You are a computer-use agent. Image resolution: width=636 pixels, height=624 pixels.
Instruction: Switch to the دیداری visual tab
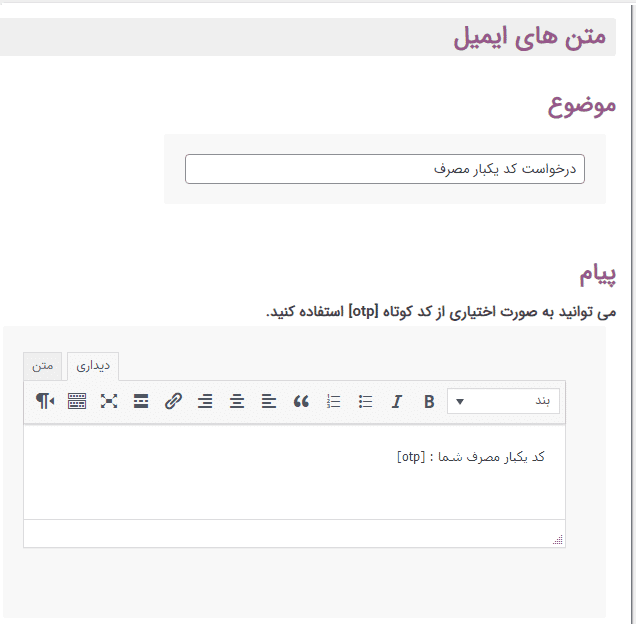(93, 366)
